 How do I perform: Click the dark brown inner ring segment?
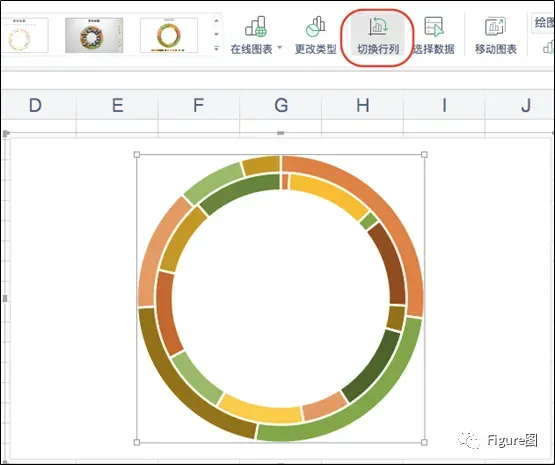[x=391, y=264]
